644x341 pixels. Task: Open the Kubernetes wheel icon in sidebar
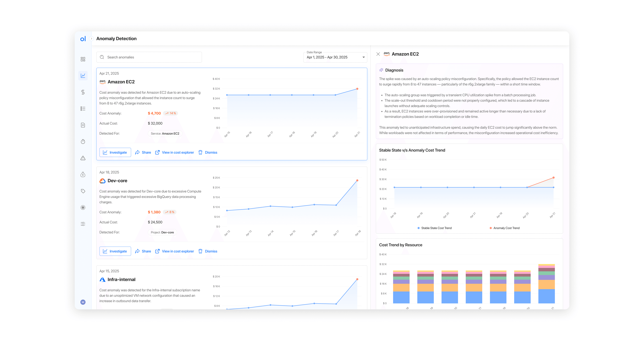83,207
